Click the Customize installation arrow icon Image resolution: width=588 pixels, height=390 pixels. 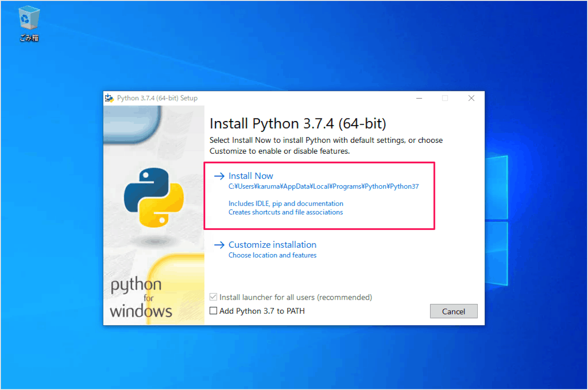pyautogui.click(x=220, y=245)
